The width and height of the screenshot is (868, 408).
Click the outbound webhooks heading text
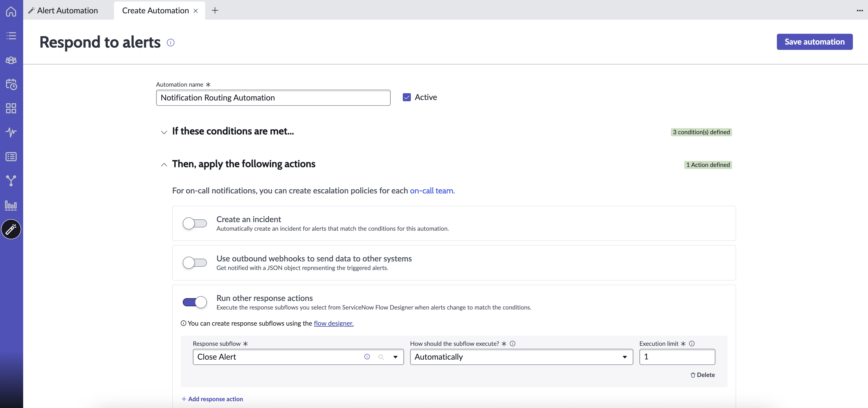pyautogui.click(x=314, y=259)
